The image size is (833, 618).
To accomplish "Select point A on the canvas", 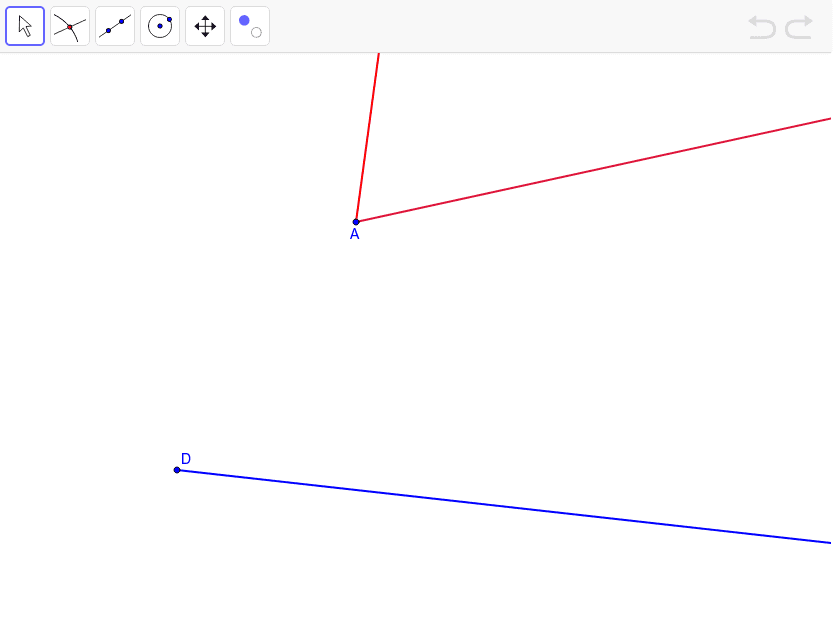I will tap(356, 221).
